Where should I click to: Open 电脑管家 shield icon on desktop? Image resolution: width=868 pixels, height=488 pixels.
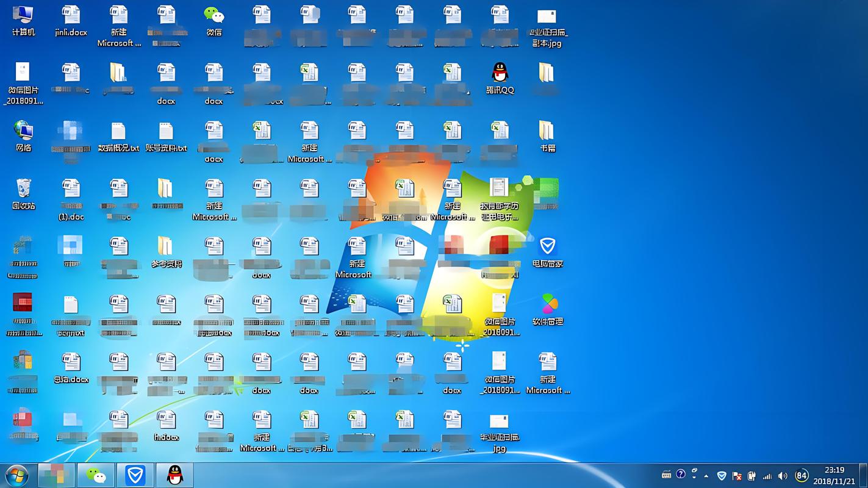pyautogui.click(x=547, y=247)
